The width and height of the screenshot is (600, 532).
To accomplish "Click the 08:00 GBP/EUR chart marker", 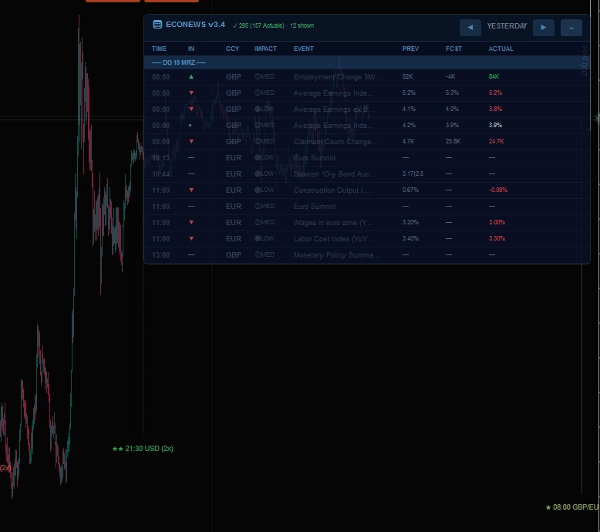I will point(568,507).
